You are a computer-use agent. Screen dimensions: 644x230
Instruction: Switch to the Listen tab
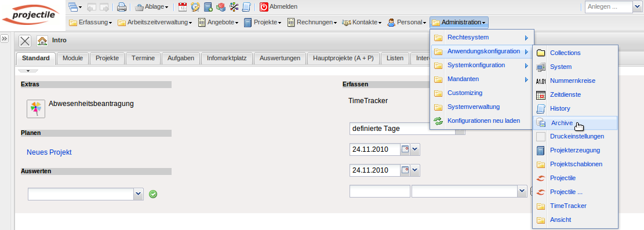395,59
